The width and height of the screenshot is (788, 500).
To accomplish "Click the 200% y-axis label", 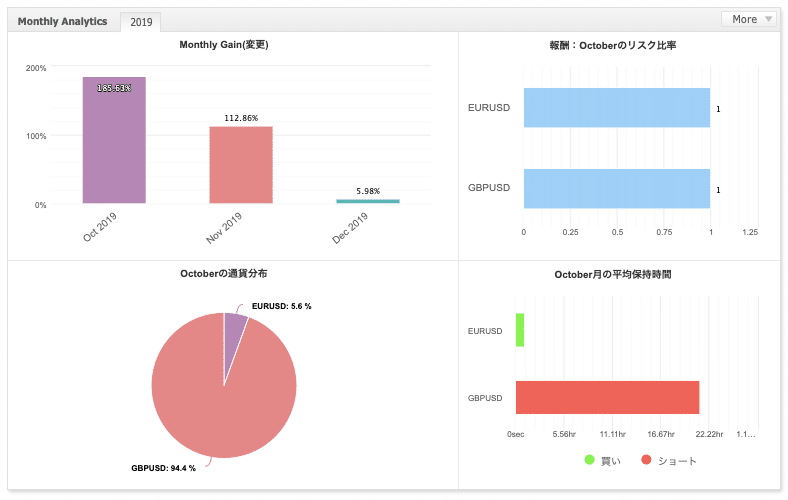I will pos(36,68).
